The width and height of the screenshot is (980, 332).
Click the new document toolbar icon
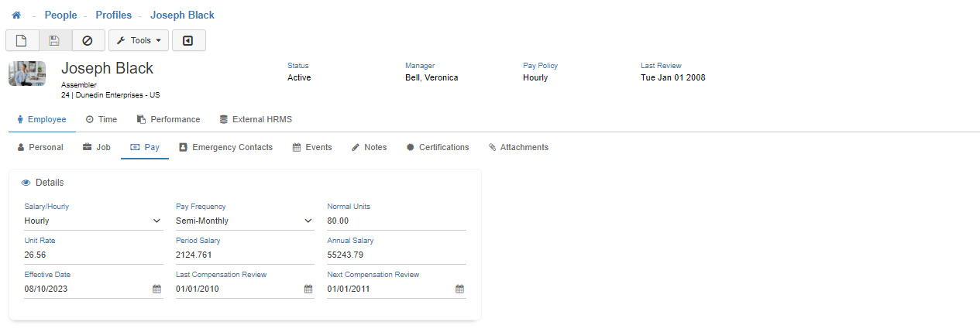tap(22, 40)
